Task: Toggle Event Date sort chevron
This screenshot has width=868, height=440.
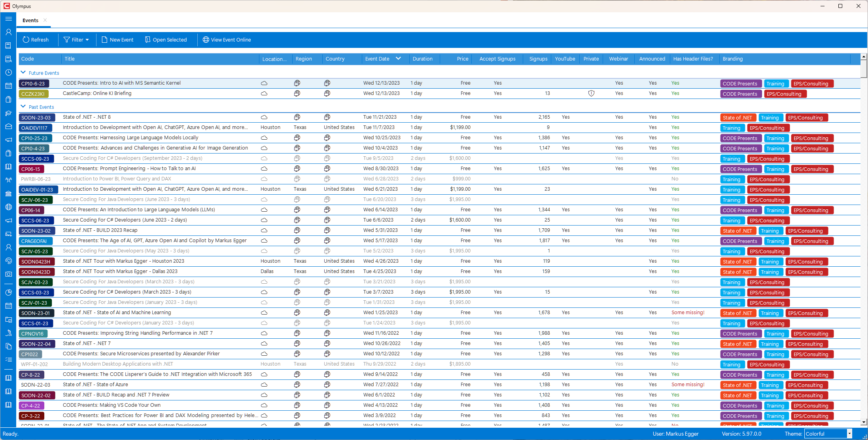Action: tap(398, 59)
